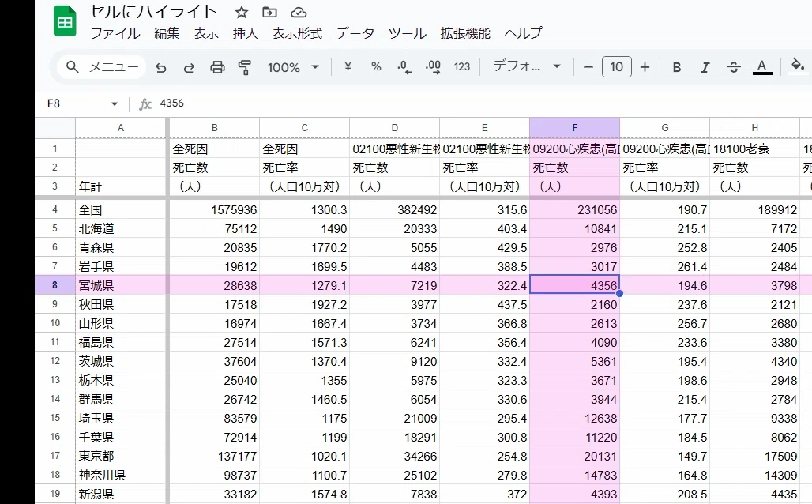This screenshot has height=504, width=812.
Task: Open the text color picker
Action: 761,67
